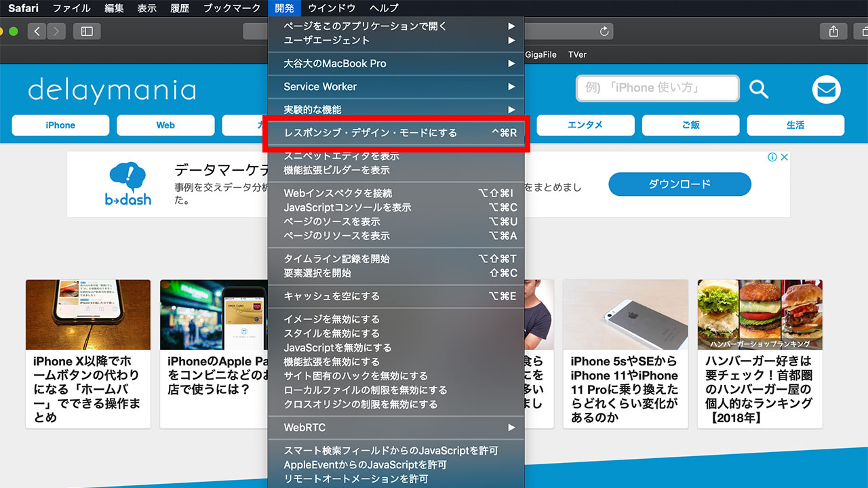Expand ページをこのアプリケーションで開く submenu

[396, 26]
